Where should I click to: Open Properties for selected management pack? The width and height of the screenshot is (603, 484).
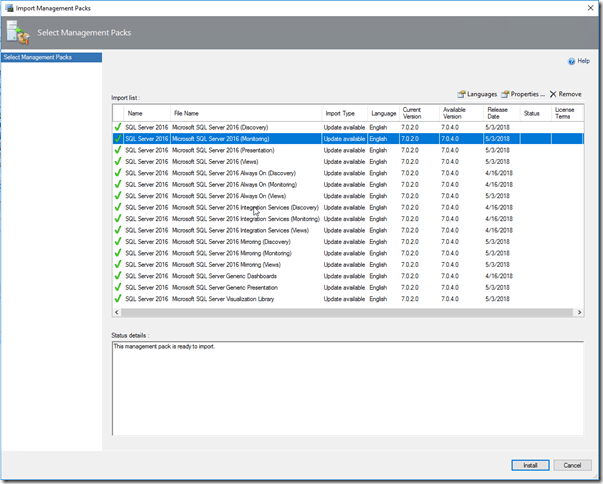522,94
